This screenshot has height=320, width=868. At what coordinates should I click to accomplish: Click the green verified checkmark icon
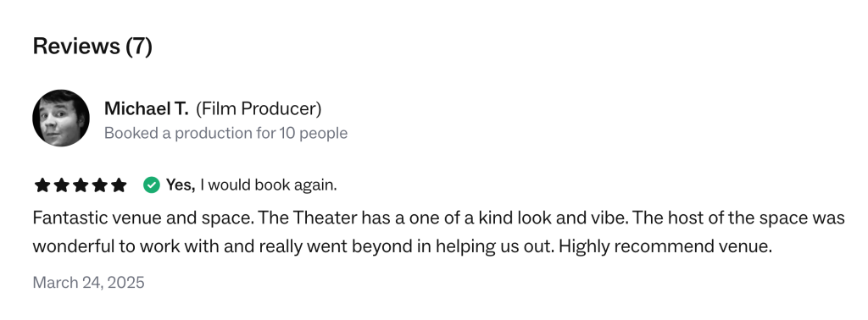[x=152, y=185]
